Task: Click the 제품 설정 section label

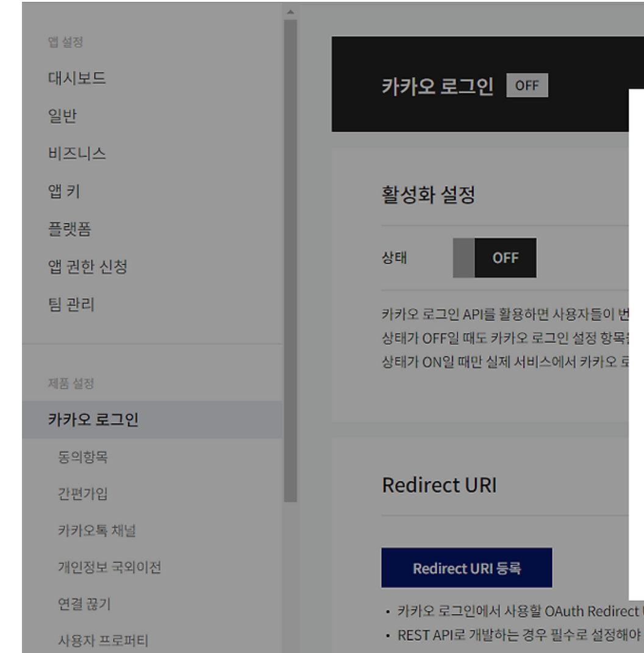Action: 71,383
